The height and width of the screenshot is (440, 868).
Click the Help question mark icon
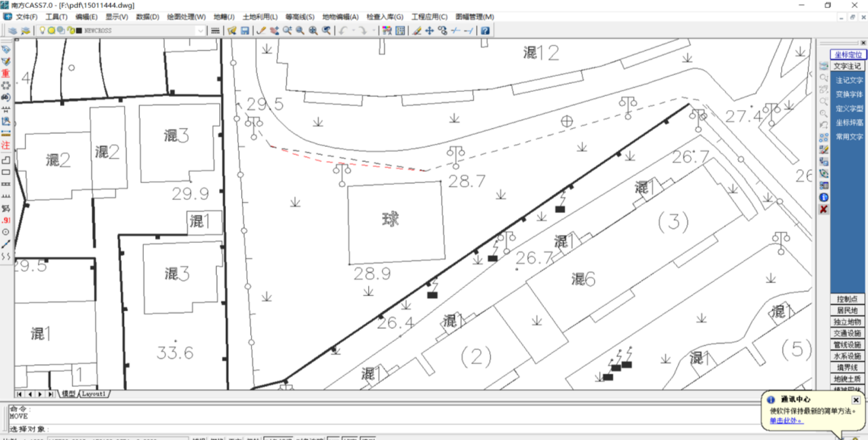[485, 31]
